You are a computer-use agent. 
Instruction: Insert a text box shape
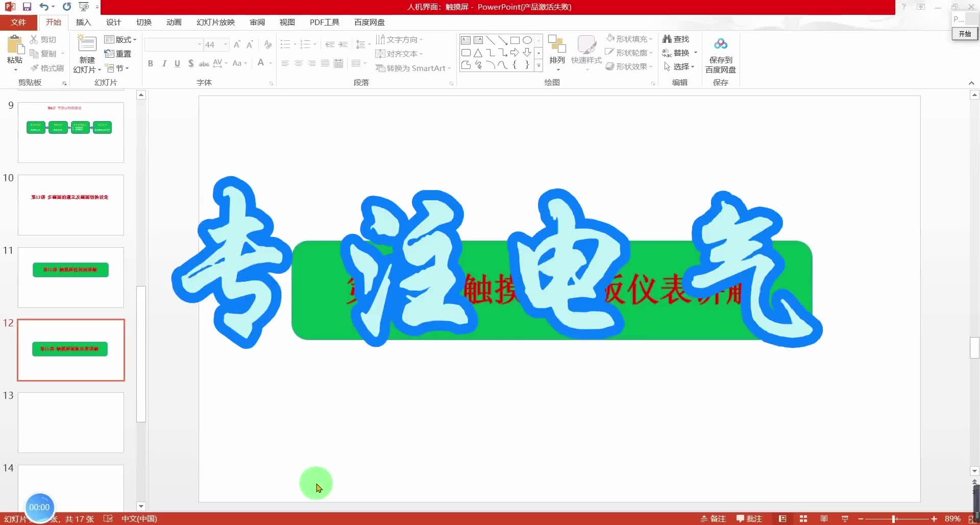(x=465, y=40)
